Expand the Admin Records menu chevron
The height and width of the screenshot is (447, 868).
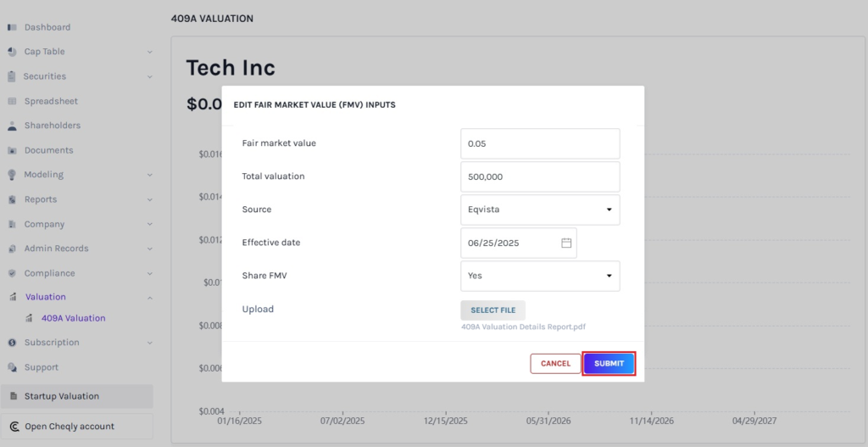tap(149, 249)
